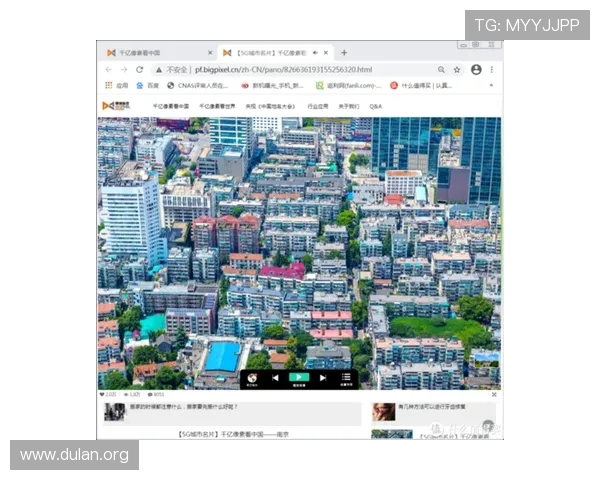Open the 百度 bookmark

(x=148, y=85)
